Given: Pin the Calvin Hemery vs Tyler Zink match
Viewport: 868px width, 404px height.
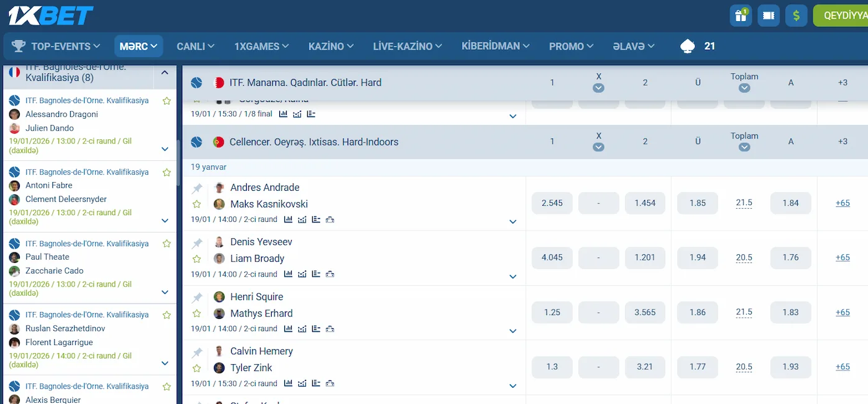Looking at the screenshot, I should click(x=197, y=351).
